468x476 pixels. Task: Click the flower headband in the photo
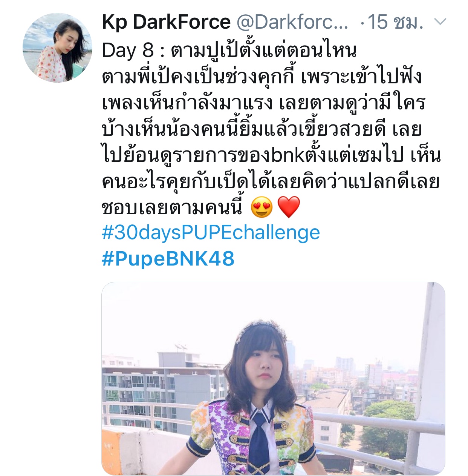[260, 332]
